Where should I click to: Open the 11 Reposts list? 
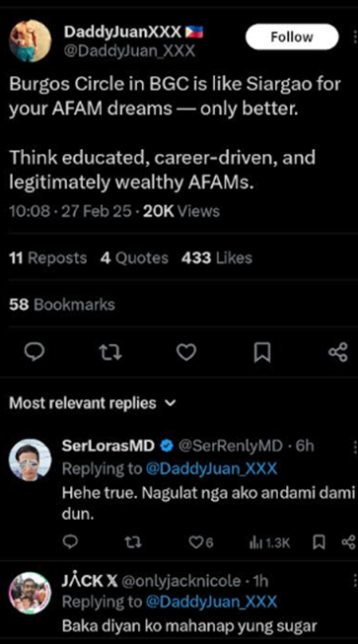pos(47,258)
